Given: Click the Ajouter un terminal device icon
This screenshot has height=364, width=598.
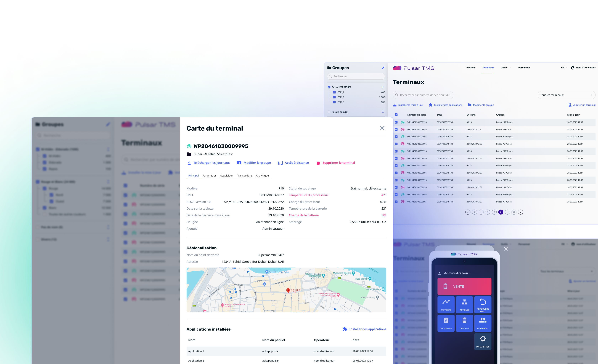Looking at the screenshot, I should pyautogui.click(x=570, y=105).
